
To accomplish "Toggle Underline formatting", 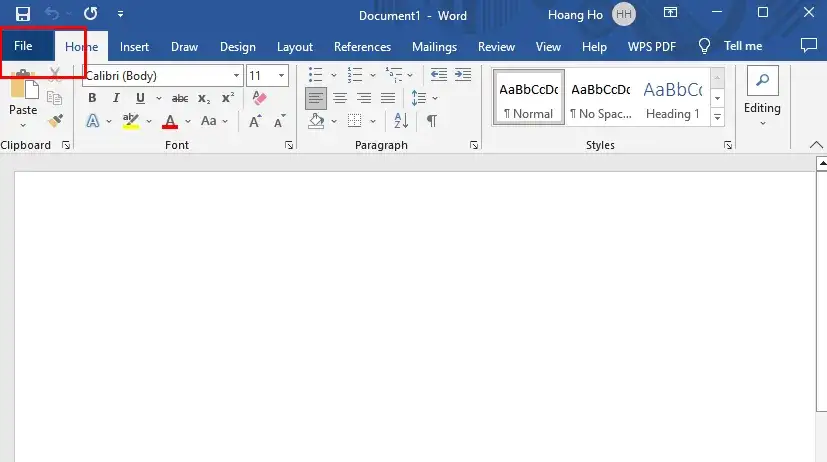I will tap(140, 98).
